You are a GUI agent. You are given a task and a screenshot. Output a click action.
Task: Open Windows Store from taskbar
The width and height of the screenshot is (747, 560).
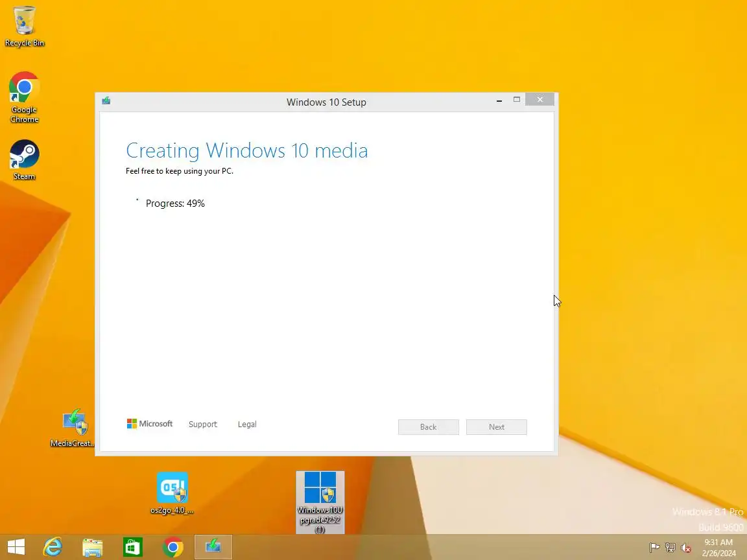click(132, 546)
